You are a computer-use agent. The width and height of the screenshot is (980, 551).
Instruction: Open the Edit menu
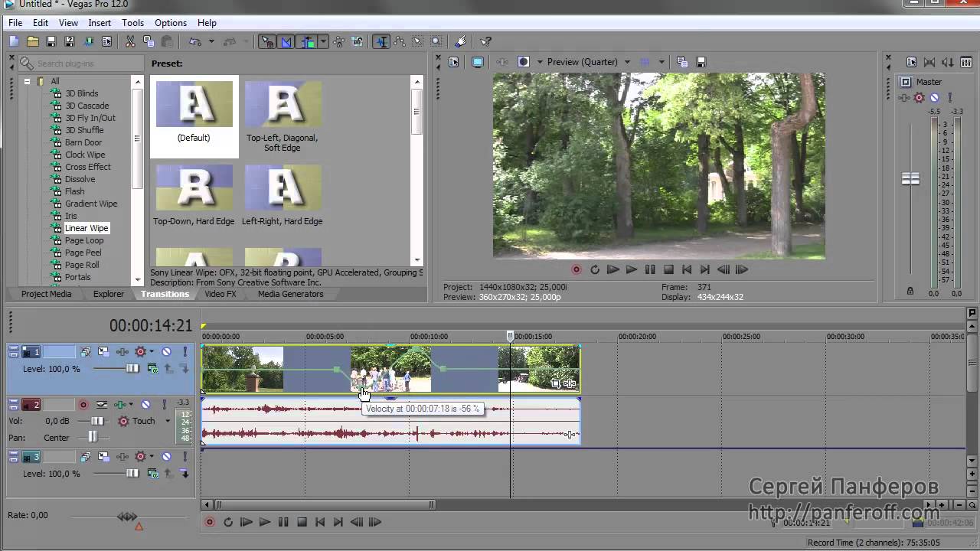tap(41, 23)
